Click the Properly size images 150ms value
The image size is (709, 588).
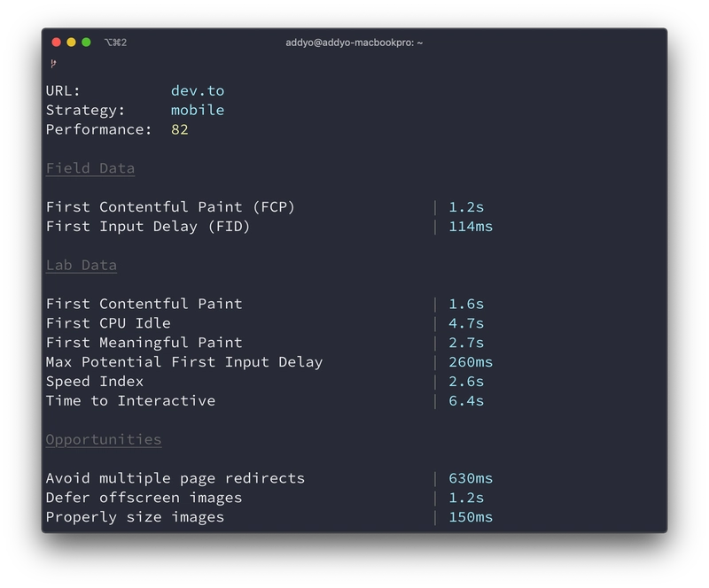point(470,517)
